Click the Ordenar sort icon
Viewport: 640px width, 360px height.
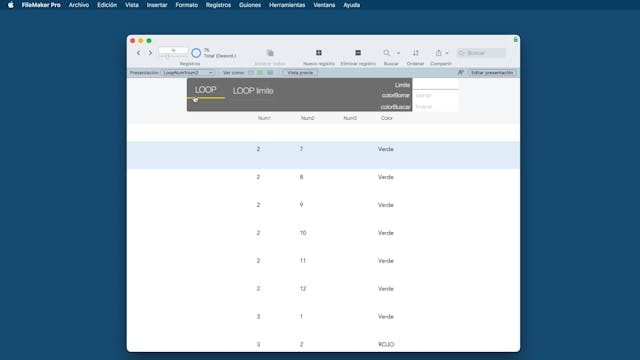click(x=416, y=53)
